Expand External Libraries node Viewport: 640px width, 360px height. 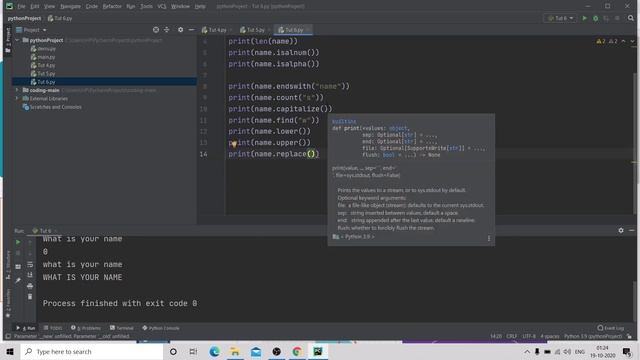tap(17, 98)
